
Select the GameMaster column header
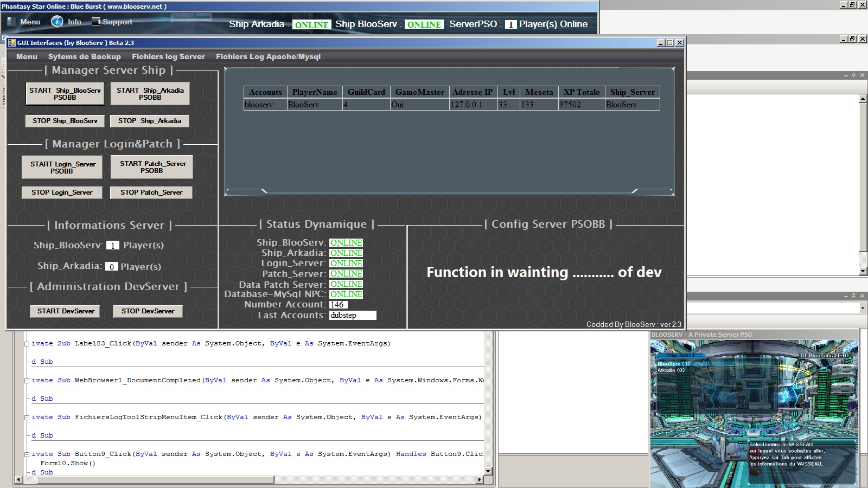pyautogui.click(x=420, y=92)
